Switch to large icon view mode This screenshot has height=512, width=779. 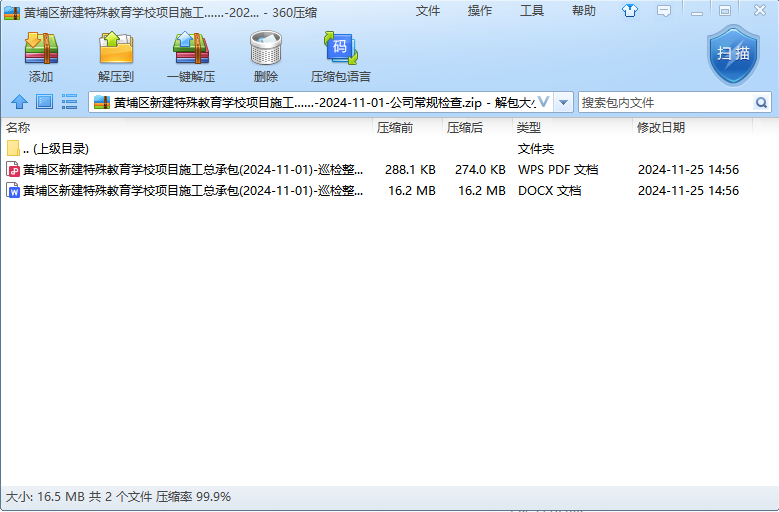[44, 102]
